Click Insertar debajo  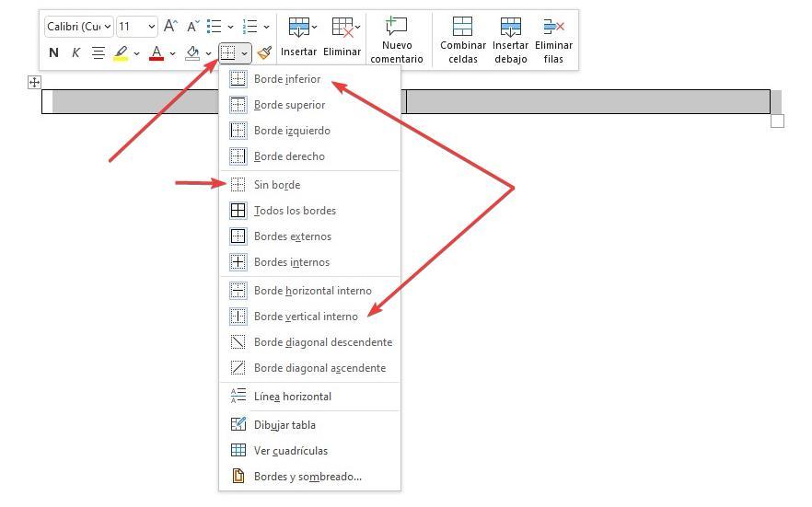[511, 40]
